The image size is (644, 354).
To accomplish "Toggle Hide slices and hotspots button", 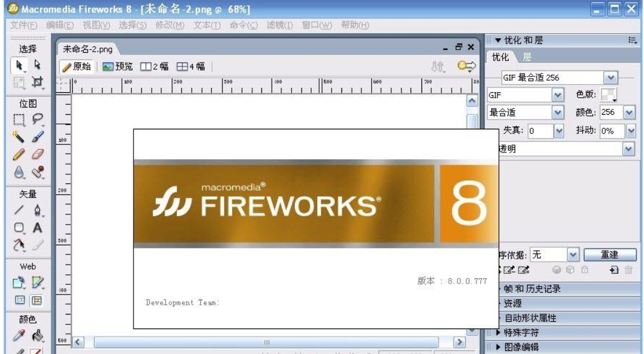I will (20, 300).
